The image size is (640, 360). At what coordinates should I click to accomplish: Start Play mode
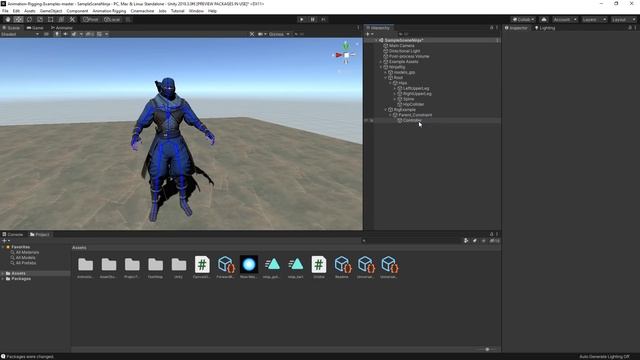[302, 20]
